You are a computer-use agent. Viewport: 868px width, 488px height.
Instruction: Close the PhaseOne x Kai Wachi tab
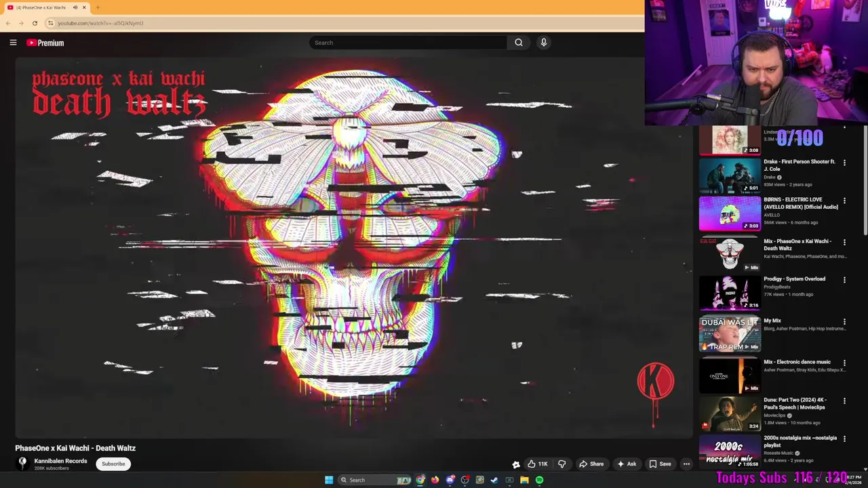coord(84,7)
